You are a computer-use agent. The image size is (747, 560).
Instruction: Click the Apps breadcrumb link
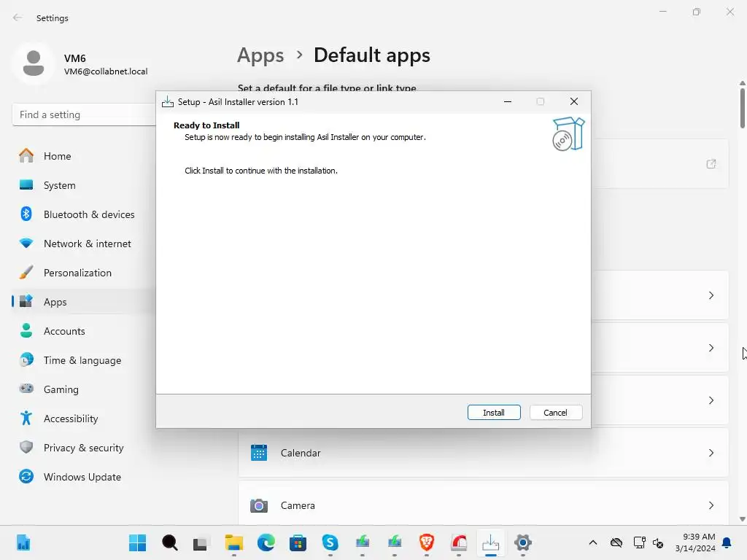(x=260, y=55)
